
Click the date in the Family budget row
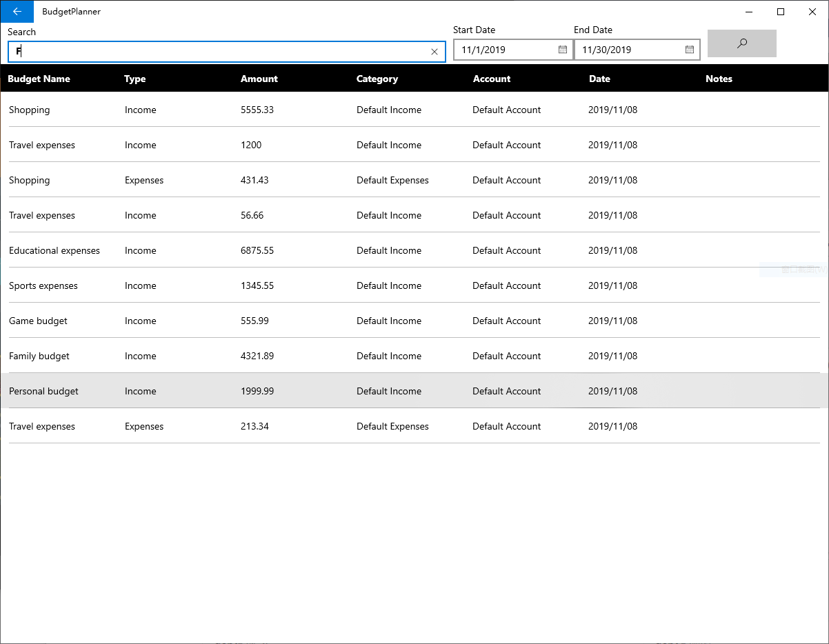(613, 356)
